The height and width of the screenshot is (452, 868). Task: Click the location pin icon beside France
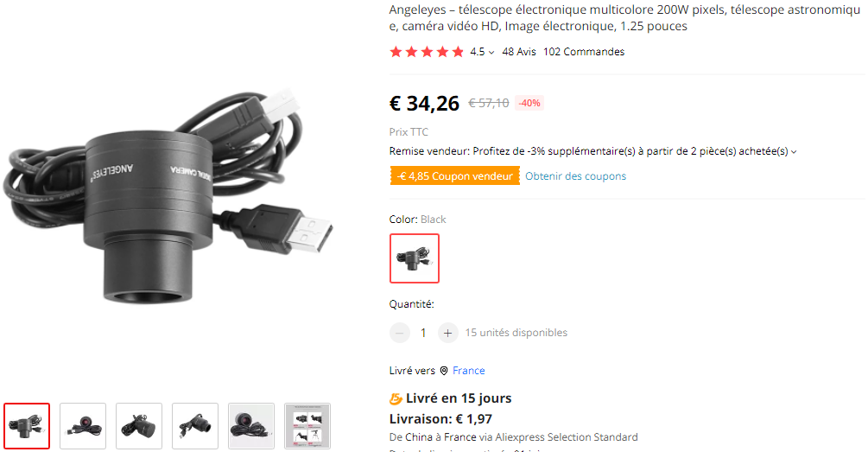tap(444, 371)
